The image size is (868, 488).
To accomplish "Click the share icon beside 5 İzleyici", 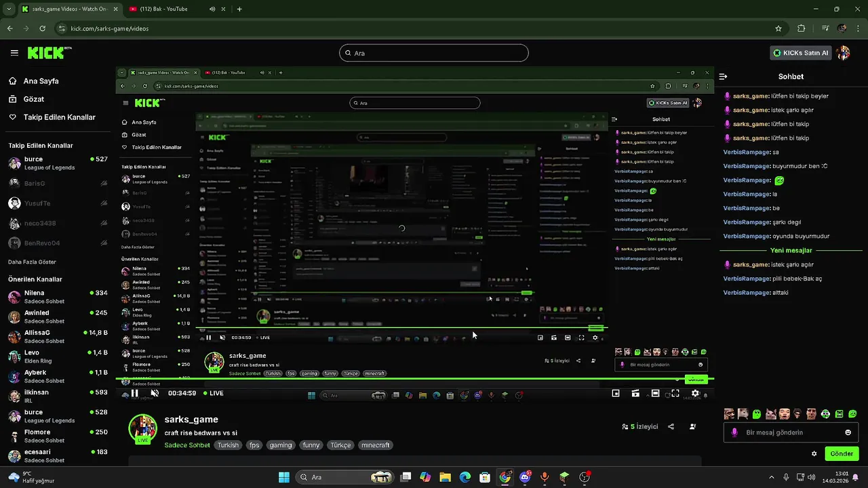I will 671,426.
